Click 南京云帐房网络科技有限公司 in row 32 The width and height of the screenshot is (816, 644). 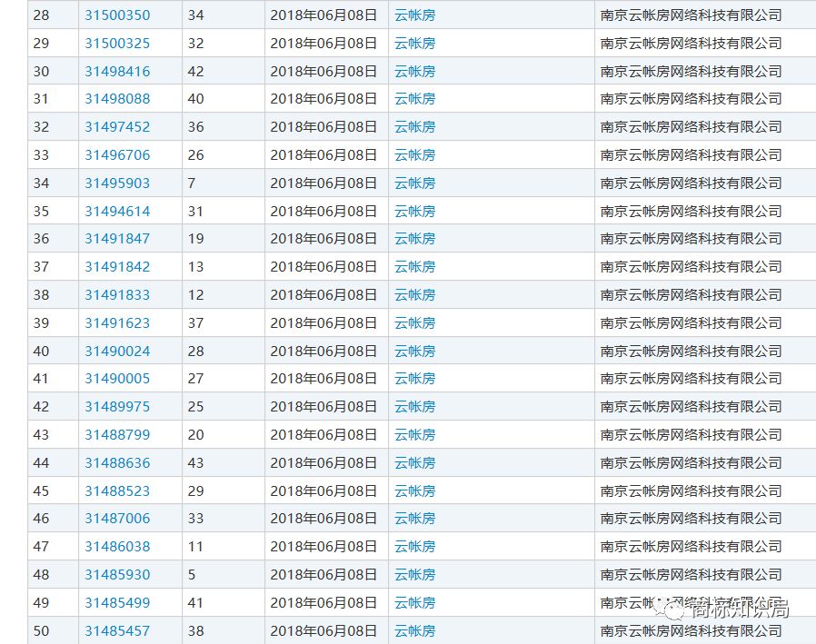click(692, 127)
